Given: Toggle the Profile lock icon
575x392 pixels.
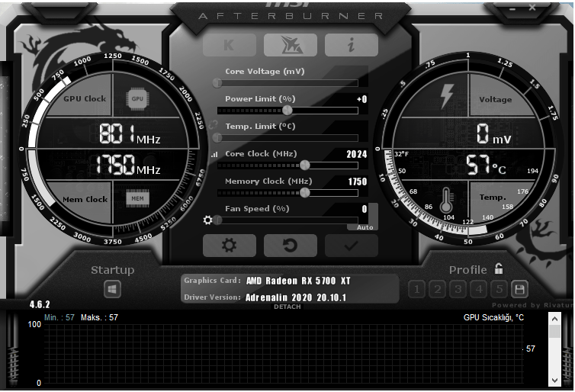Looking at the screenshot, I should click(x=498, y=268).
